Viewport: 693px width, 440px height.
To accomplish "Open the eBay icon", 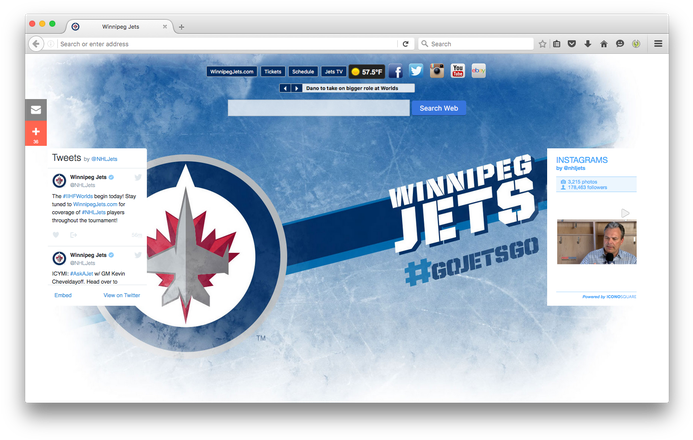I will pos(479,71).
